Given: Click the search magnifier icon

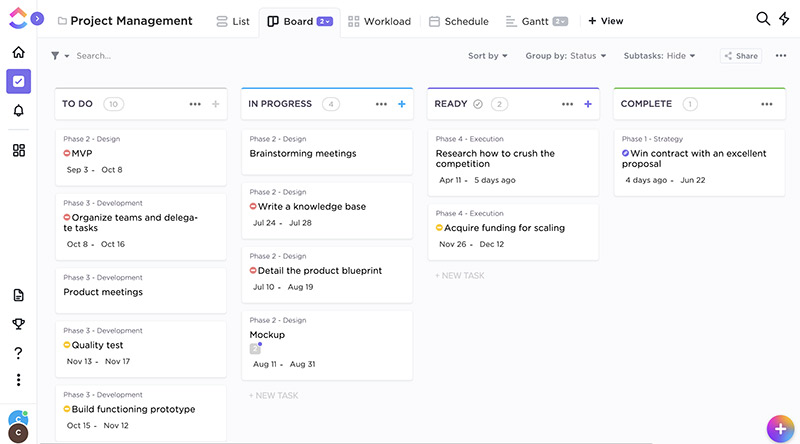Looking at the screenshot, I should tap(763, 19).
